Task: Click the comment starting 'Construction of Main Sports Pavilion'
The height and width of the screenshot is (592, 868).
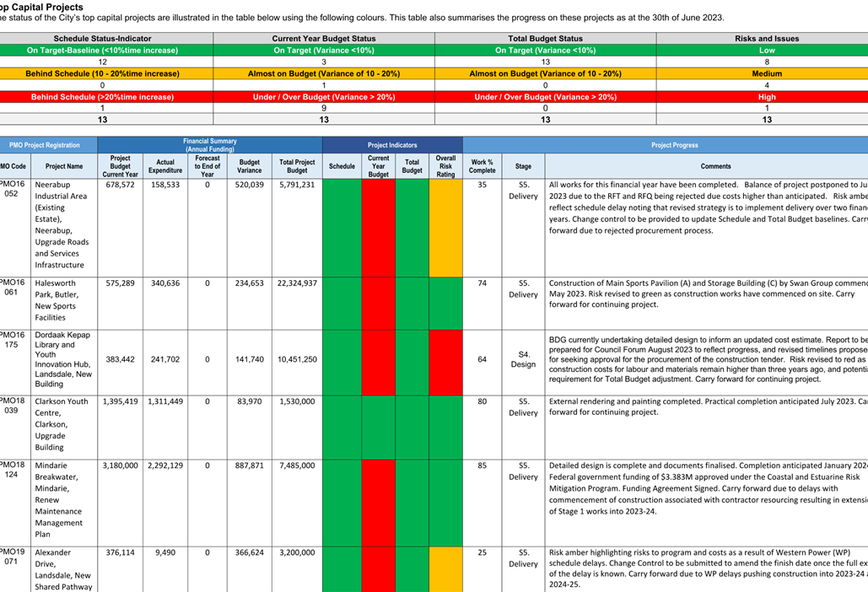Action: click(708, 293)
